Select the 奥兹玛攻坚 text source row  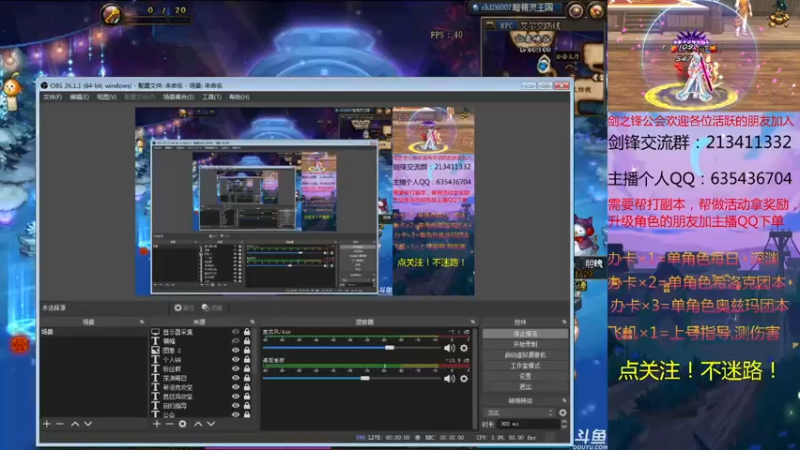(x=201, y=396)
